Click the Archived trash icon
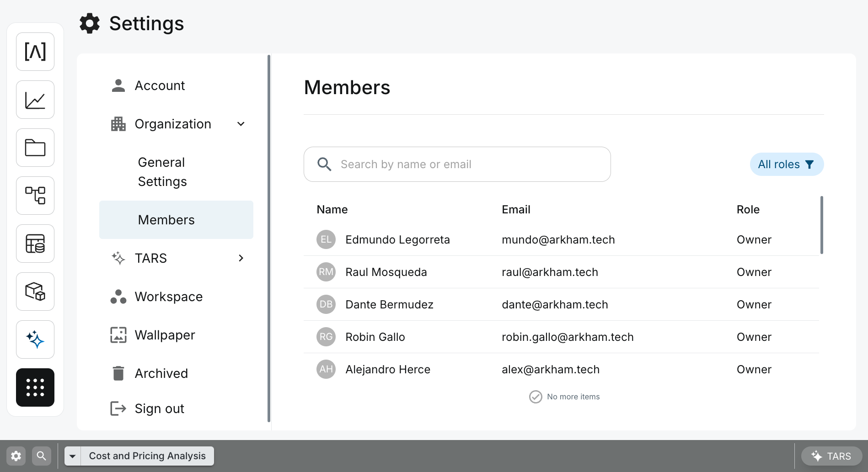The image size is (868, 472). click(x=118, y=373)
